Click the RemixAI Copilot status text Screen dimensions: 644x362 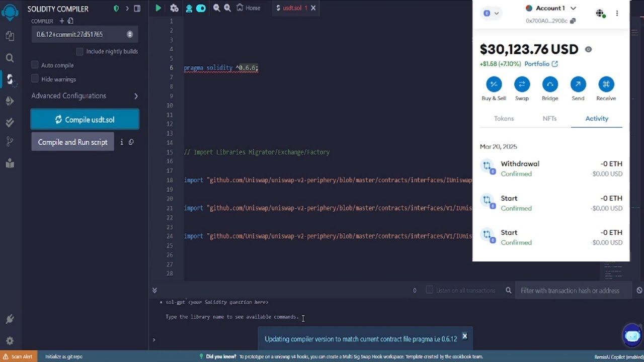click(x=619, y=356)
